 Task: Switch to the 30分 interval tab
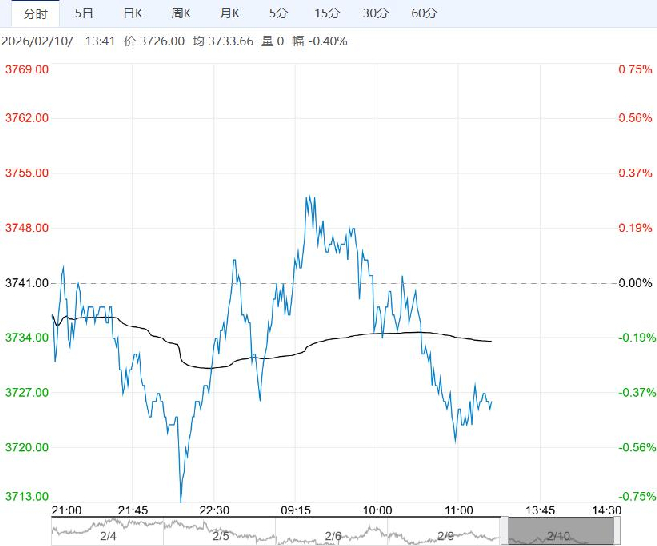point(375,13)
